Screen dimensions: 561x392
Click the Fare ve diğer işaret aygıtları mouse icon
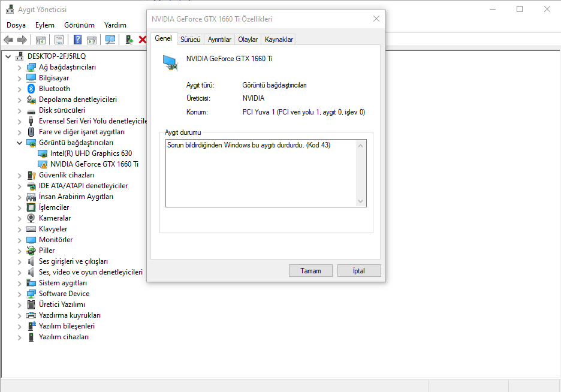31,132
